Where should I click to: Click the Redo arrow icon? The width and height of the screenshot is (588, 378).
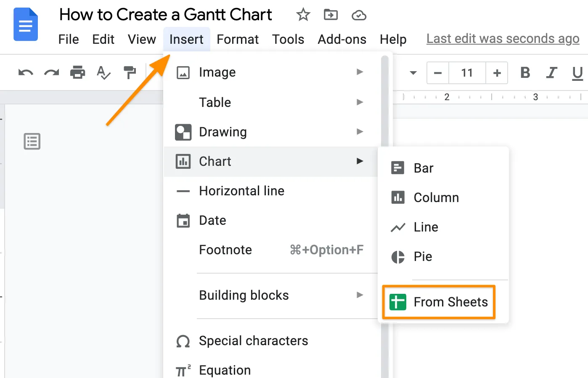(x=51, y=73)
